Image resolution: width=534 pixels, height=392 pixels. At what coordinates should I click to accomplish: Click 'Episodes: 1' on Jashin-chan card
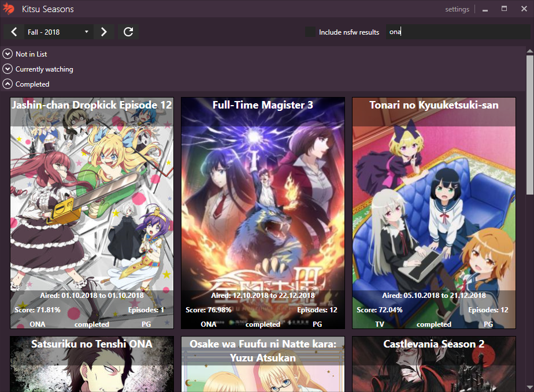coord(146,310)
